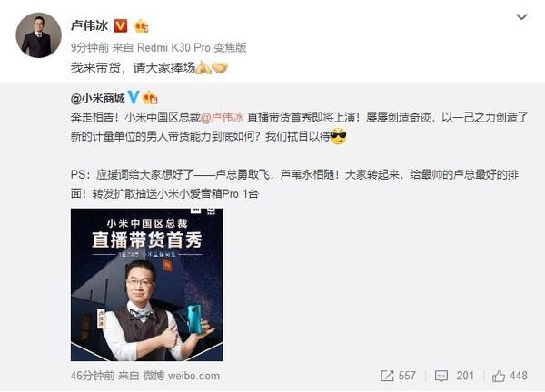Click the member badge beside 小米商城's blue V

[x=151, y=98]
